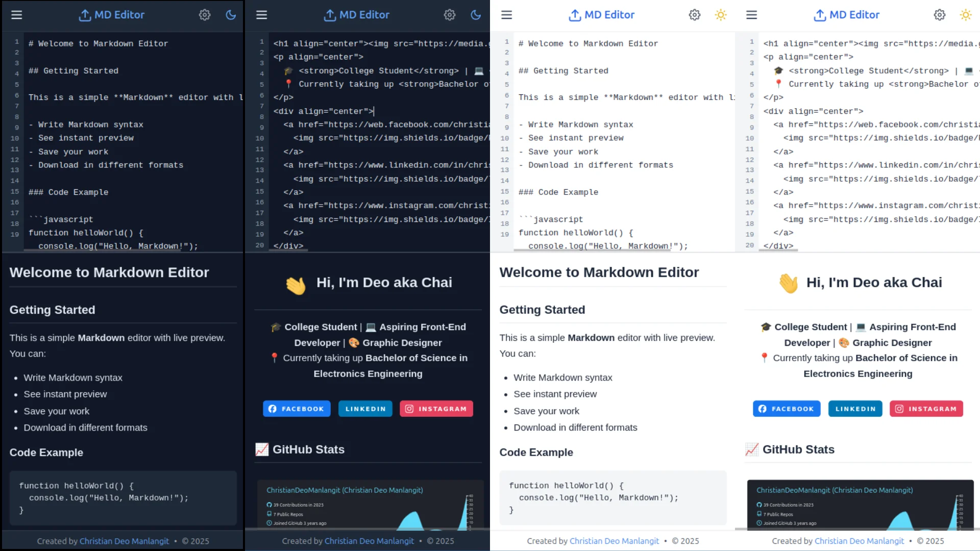The image size is (980, 551).
Task: Open settings gear in light Welcome panel
Action: coord(695,15)
